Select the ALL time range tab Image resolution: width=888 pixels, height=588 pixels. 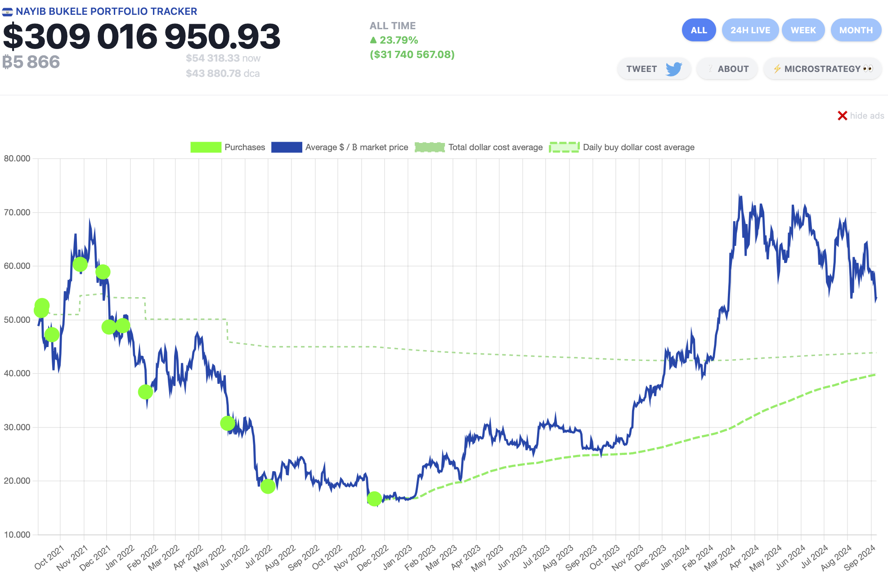698,30
